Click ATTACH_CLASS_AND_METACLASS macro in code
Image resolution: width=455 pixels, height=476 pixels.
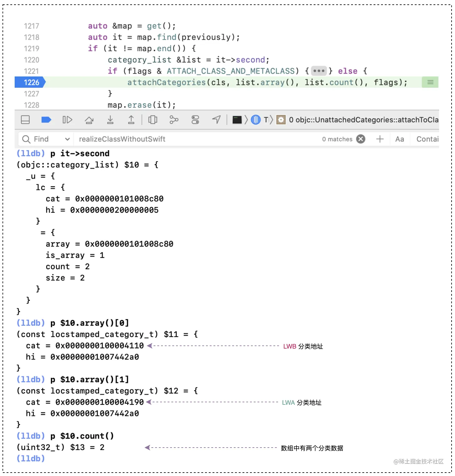231,71
